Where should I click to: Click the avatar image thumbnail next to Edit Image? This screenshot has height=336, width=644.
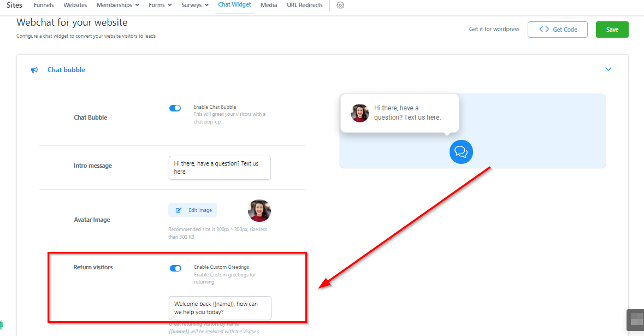click(x=259, y=210)
